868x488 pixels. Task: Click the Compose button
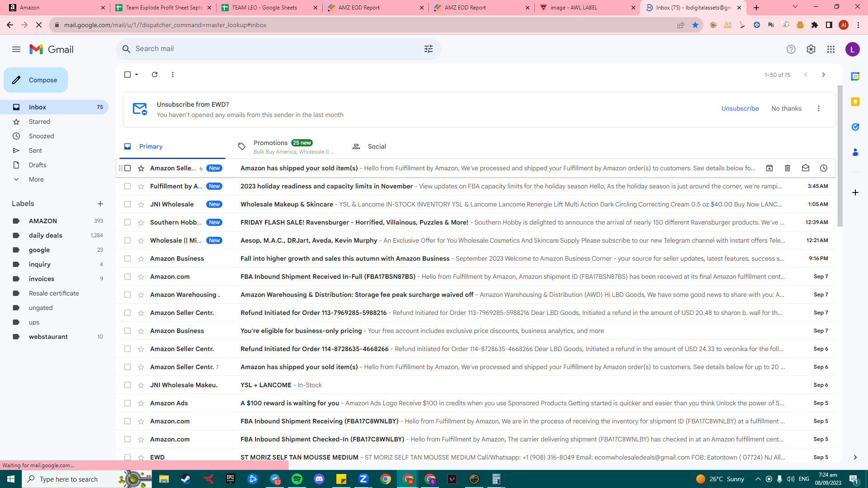click(x=36, y=80)
